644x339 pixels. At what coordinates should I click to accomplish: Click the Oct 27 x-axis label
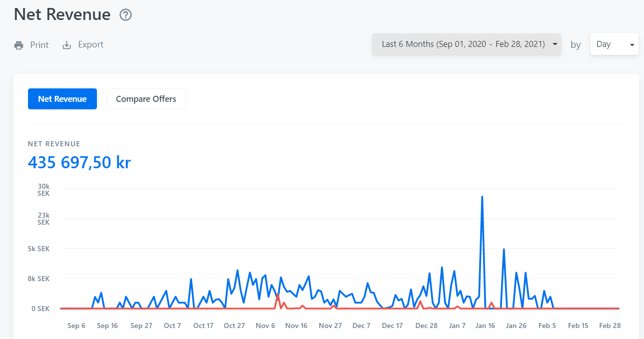234,326
